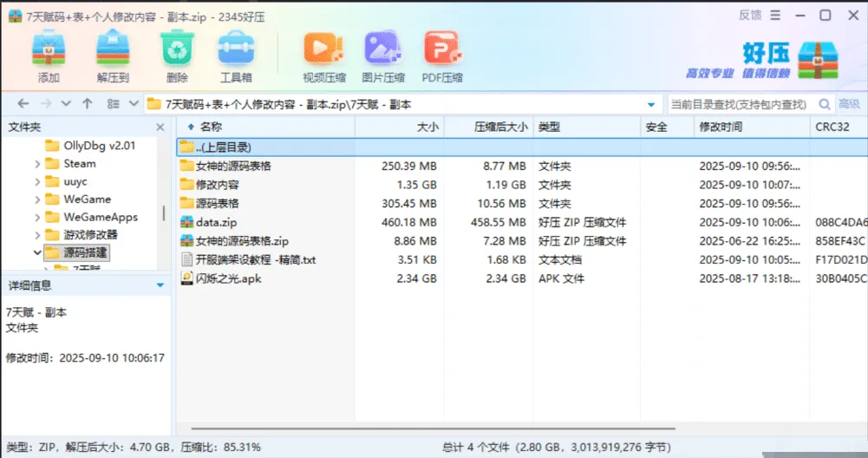Click CRC32 value 088C4DA6
The height and width of the screenshot is (458, 868).
(841, 223)
